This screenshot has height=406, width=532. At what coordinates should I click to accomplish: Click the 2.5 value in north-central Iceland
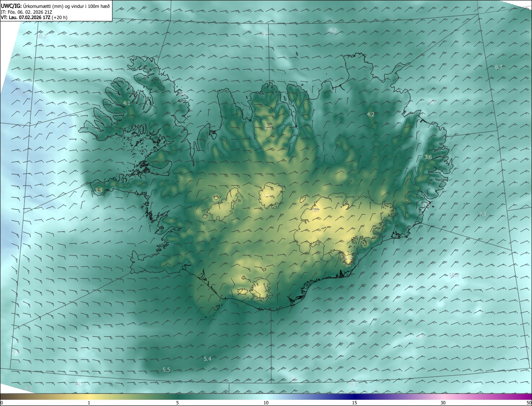pos(268,127)
